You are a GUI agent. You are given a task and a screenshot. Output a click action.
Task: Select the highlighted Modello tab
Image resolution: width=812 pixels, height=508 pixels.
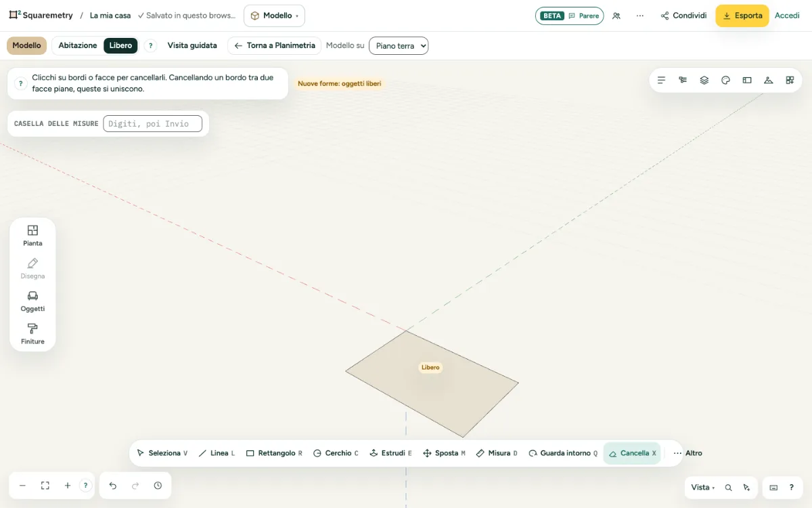27,45
